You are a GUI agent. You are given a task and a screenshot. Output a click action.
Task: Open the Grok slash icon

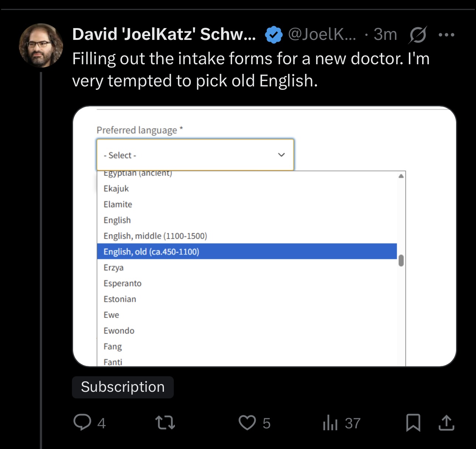418,35
